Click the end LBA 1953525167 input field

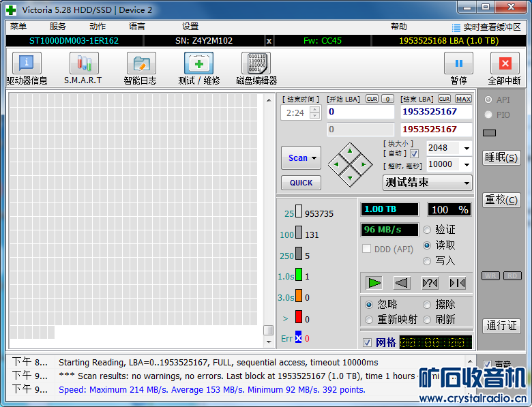click(x=437, y=112)
